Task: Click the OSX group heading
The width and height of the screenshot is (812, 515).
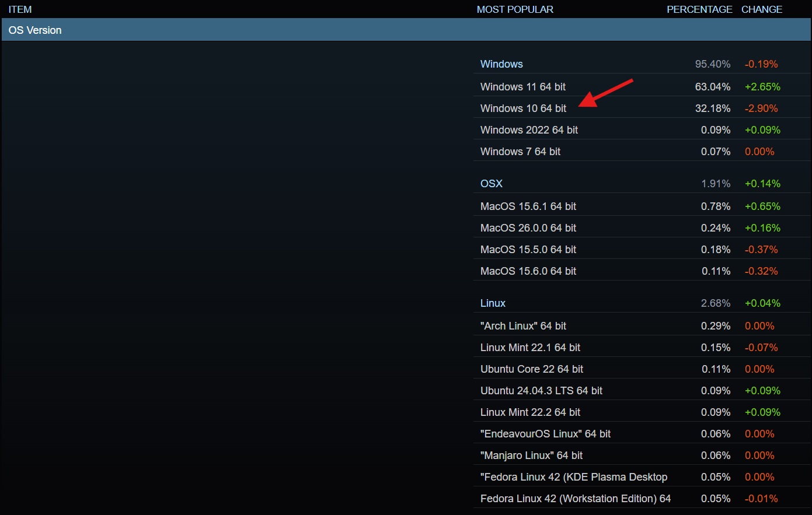Action: click(x=491, y=184)
